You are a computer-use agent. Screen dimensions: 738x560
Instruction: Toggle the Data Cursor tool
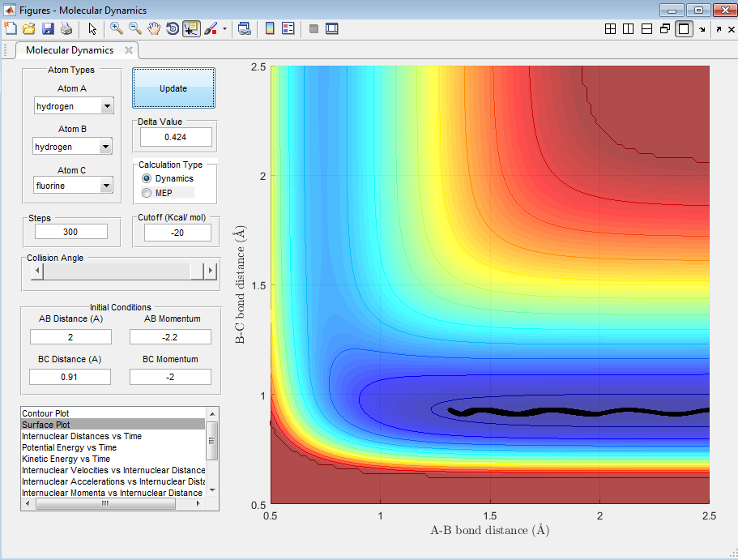pyautogui.click(x=192, y=28)
